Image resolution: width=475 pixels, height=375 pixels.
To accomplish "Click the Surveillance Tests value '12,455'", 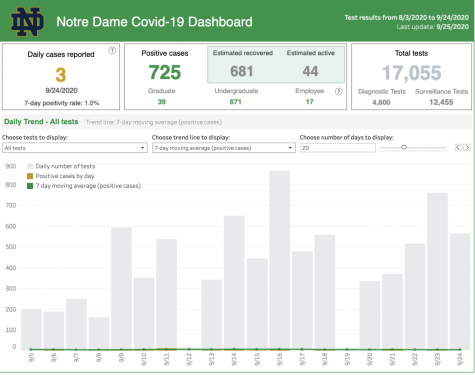I will pyautogui.click(x=441, y=102).
